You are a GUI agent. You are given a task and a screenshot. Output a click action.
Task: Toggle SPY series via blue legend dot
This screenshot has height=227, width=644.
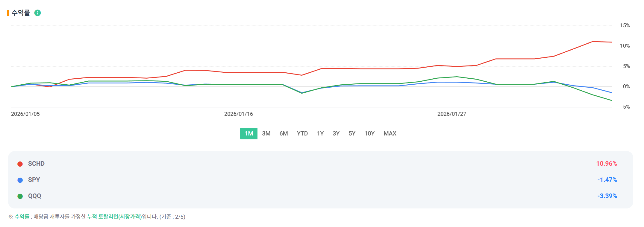pos(20,180)
